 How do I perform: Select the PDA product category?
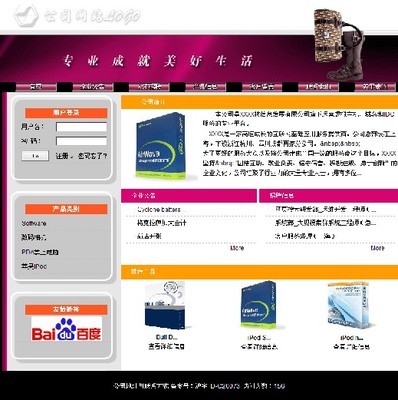tap(40, 252)
